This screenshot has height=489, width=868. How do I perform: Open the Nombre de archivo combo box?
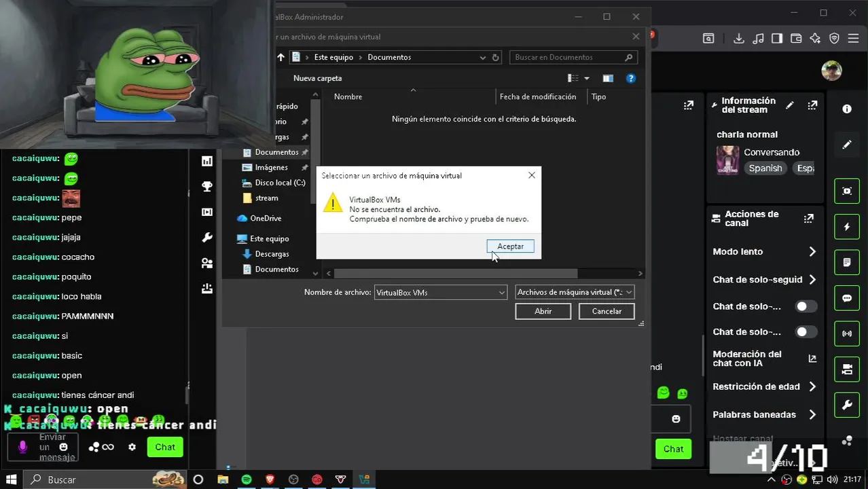point(502,293)
